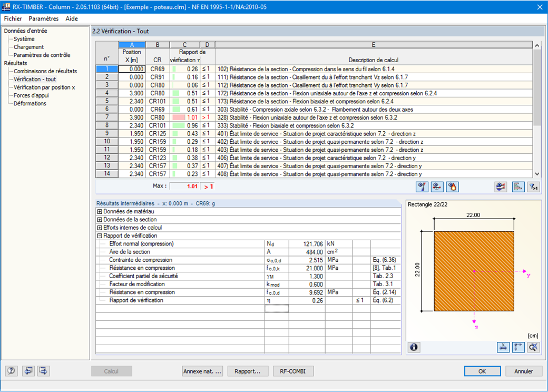Viewport: 548px width, 392px height.
Task: Toggle section dimensions display icon
Action: click(x=503, y=347)
